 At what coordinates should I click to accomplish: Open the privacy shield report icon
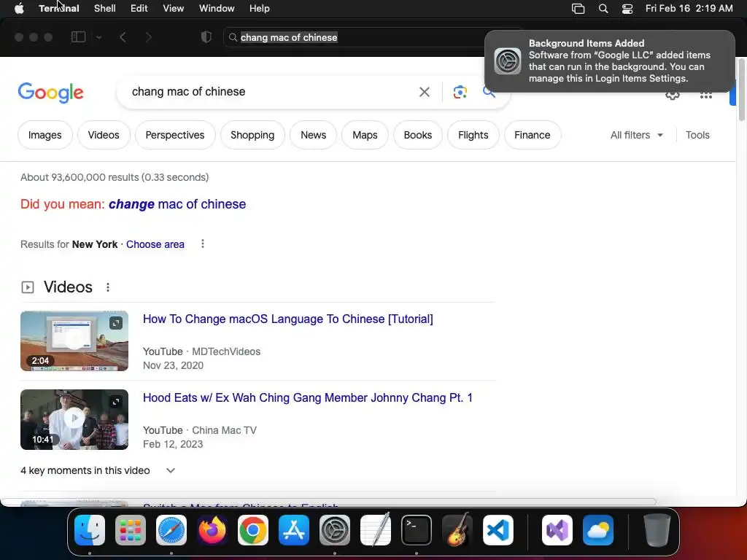pyautogui.click(x=206, y=37)
